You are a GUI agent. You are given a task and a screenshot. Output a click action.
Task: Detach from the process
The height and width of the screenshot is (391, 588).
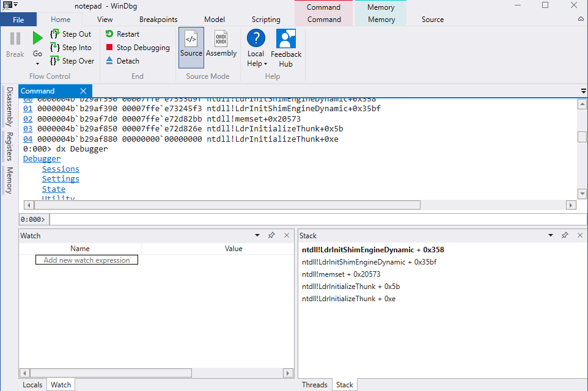tap(122, 60)
